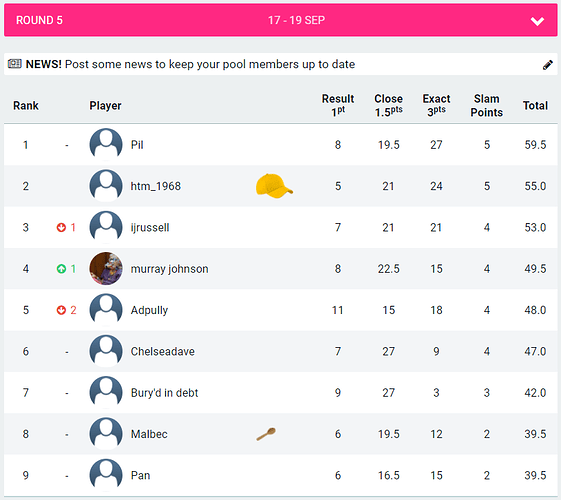Click the wooden spoon icon beside Malbec
Image resolution: width=561 pixels, height=500 pixels.
point(266,434)
